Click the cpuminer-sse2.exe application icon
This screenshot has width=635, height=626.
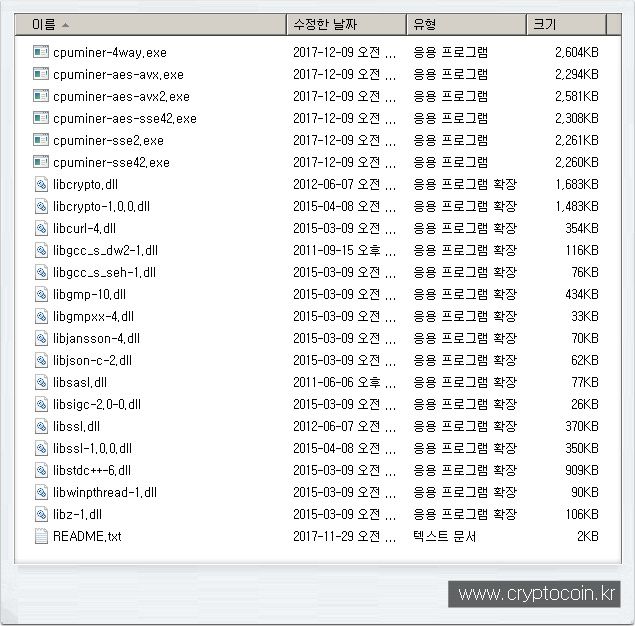[41, 140]
